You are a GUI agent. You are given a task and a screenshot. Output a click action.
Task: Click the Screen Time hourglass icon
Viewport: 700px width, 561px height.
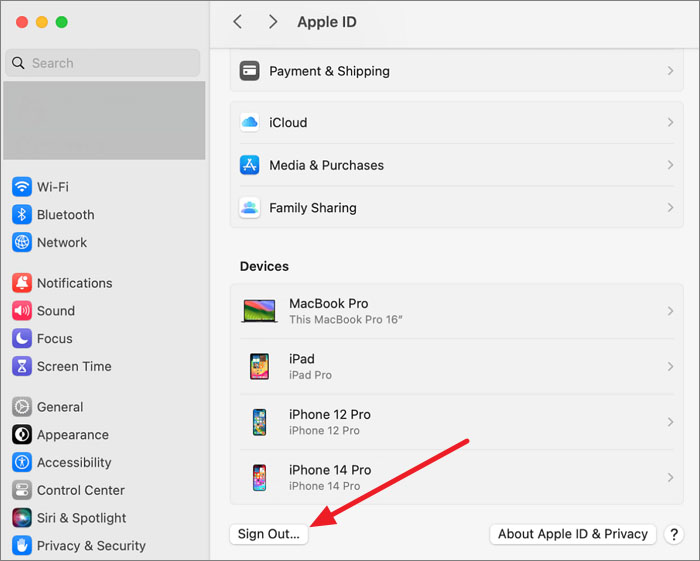coord(22,367)
